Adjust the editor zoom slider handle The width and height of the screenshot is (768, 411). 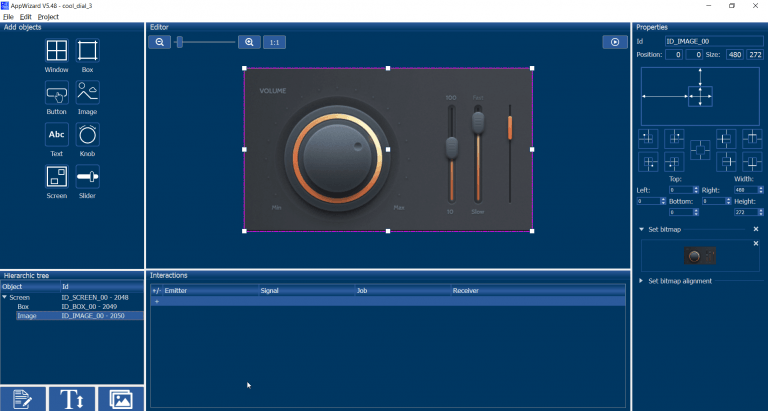click(180, 42)
